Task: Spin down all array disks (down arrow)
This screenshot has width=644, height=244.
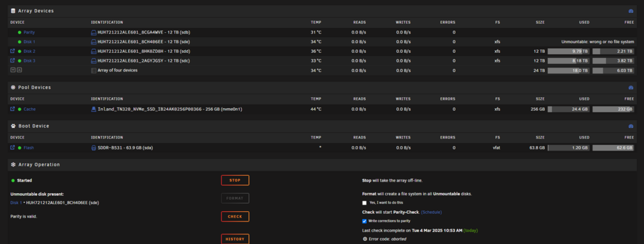Action: pos(13,70)
